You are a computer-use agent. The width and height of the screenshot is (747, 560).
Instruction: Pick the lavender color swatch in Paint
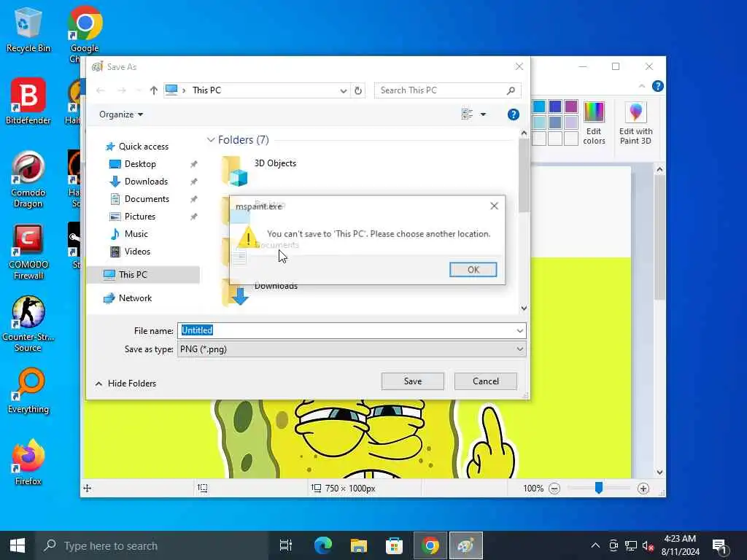570,122
